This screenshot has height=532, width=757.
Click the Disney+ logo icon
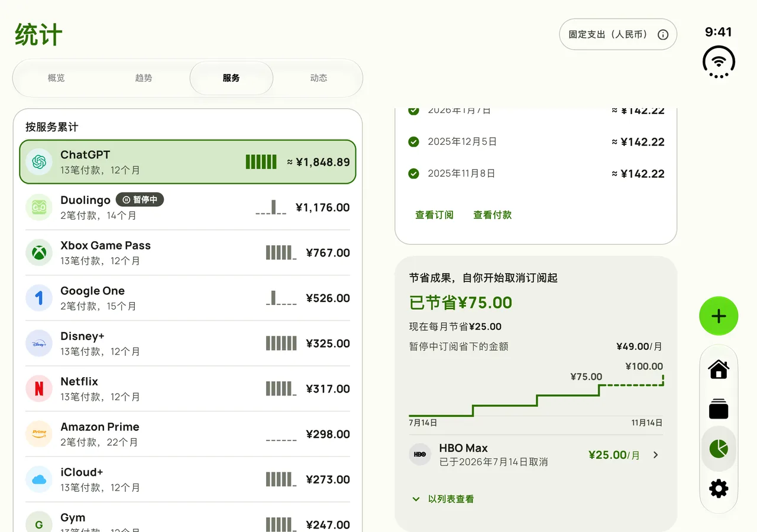pyautogui.click(x=39, y=343)
